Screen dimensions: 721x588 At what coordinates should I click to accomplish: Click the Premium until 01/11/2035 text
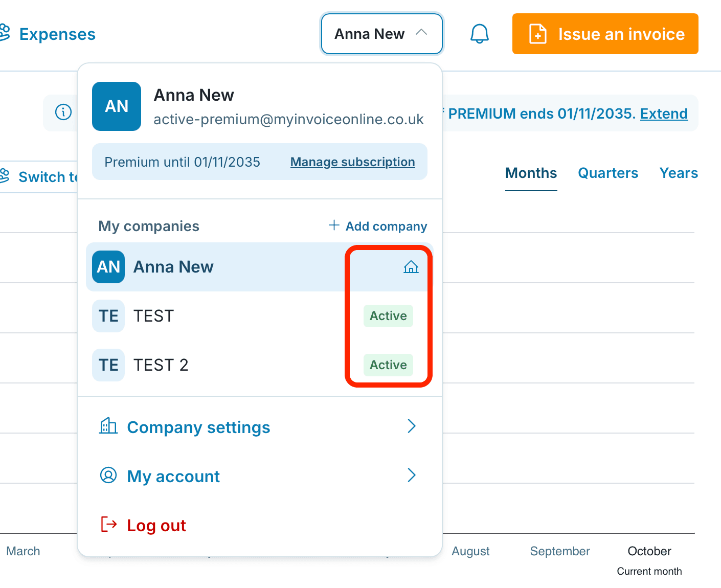pyautogui.click(x=182, y=162)
